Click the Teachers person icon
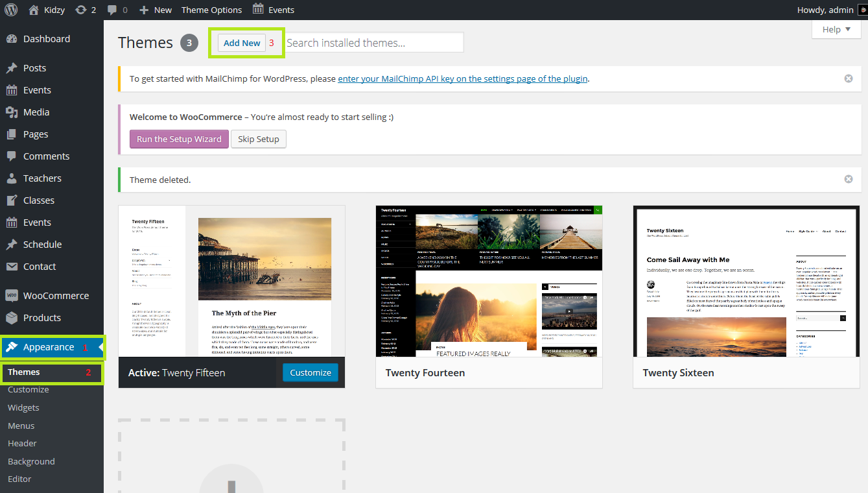This screenshot has height=493, width=868. coord(12,178)
